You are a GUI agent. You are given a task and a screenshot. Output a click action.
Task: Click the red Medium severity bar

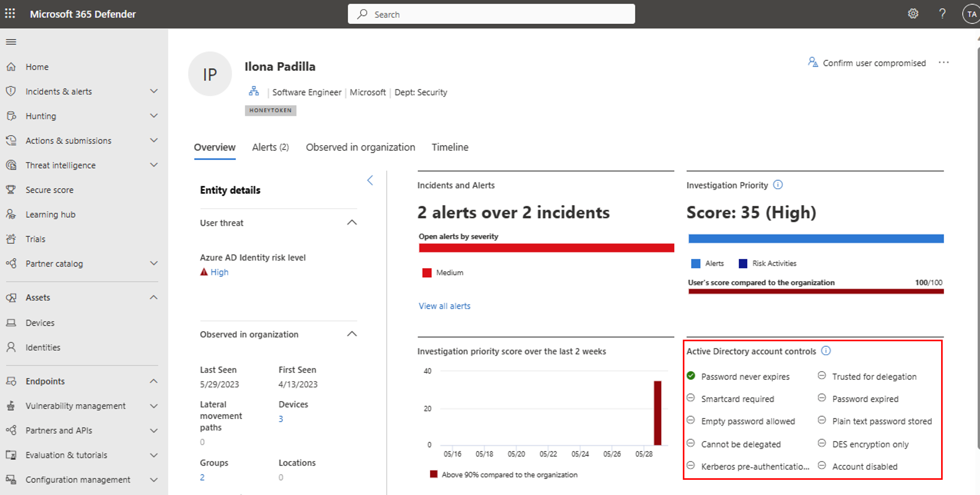(x=546, y=248)
